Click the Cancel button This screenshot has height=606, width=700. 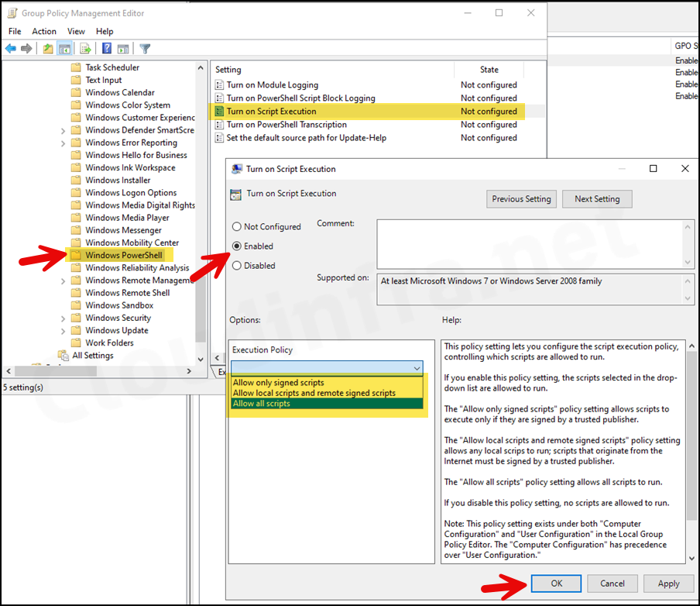click(612, 584)
